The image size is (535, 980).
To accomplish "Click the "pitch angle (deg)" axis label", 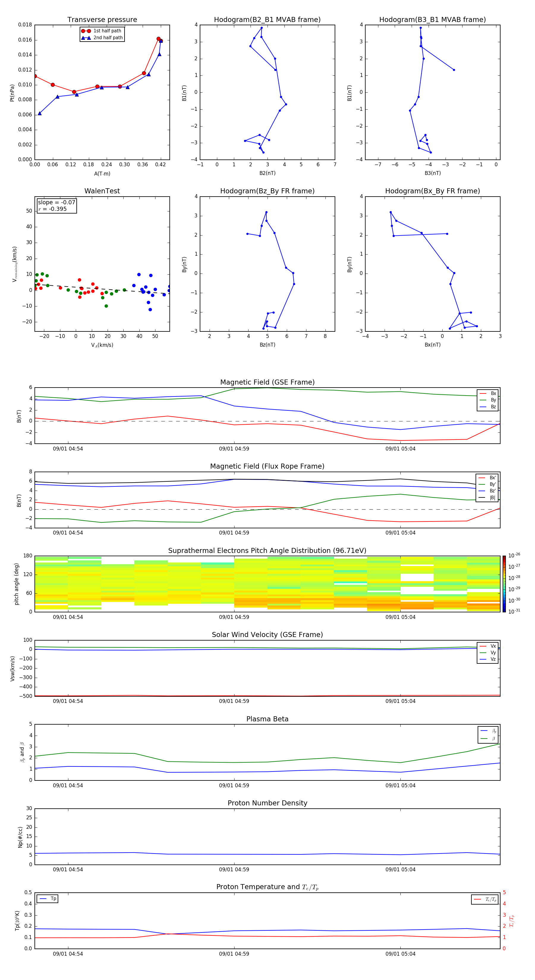I will (16, 584).
